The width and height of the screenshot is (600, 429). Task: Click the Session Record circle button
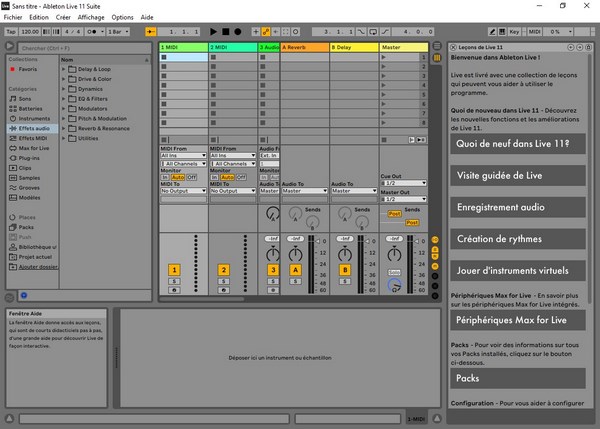(295, 32)
